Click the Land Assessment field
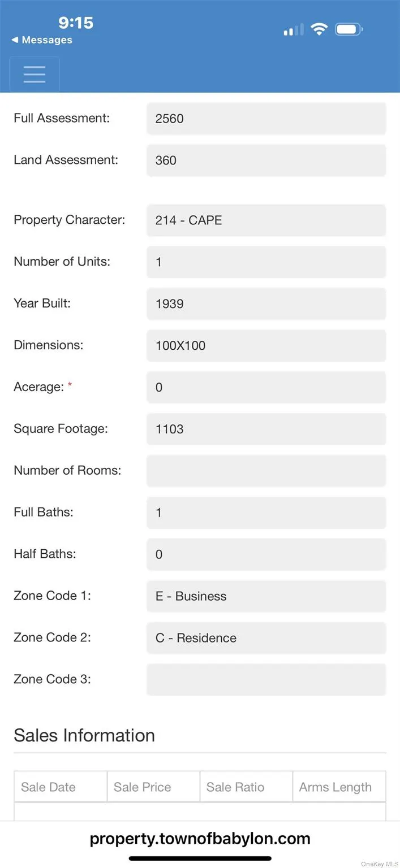 click(x=266, y=160)
